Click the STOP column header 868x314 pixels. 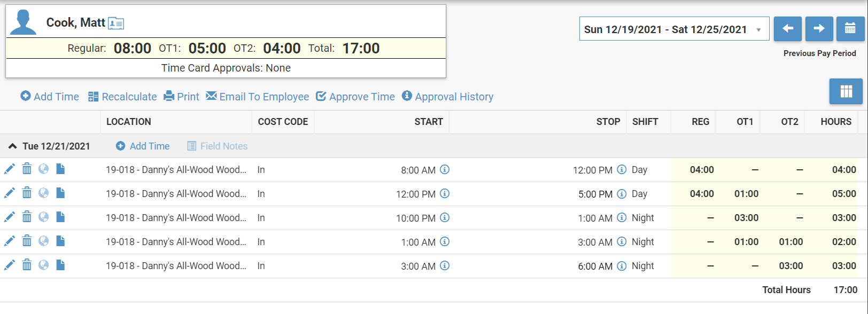tap(608, 122)
